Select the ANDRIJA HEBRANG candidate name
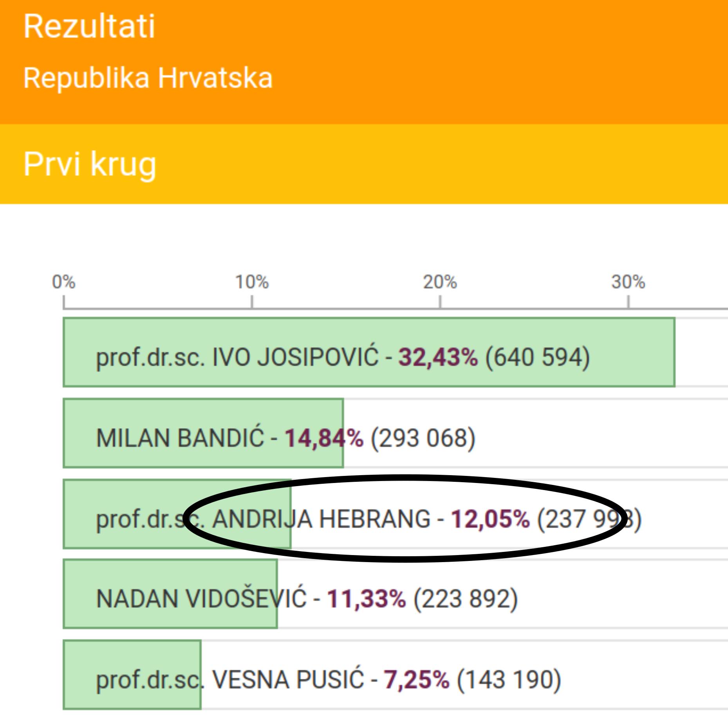Viewport: 728px width, 718px height. point(321,519)
